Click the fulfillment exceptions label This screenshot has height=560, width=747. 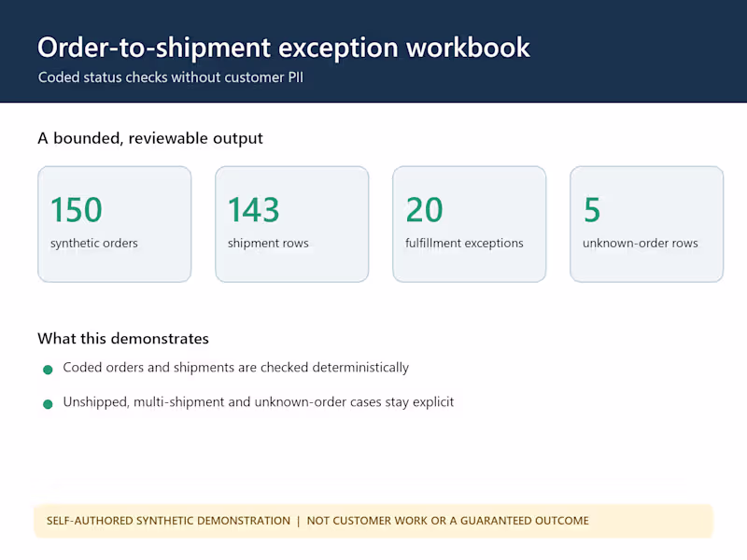pyautogui.click(x=464, y=244)
